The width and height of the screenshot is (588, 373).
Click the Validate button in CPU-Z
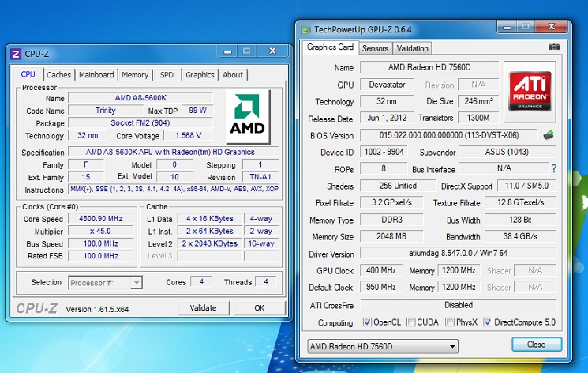coord(204,308)
